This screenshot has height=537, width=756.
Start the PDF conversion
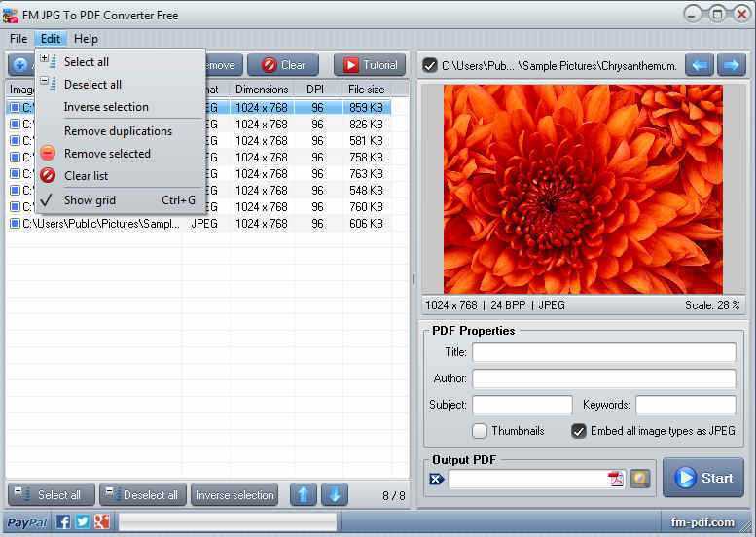pos(703,478)
